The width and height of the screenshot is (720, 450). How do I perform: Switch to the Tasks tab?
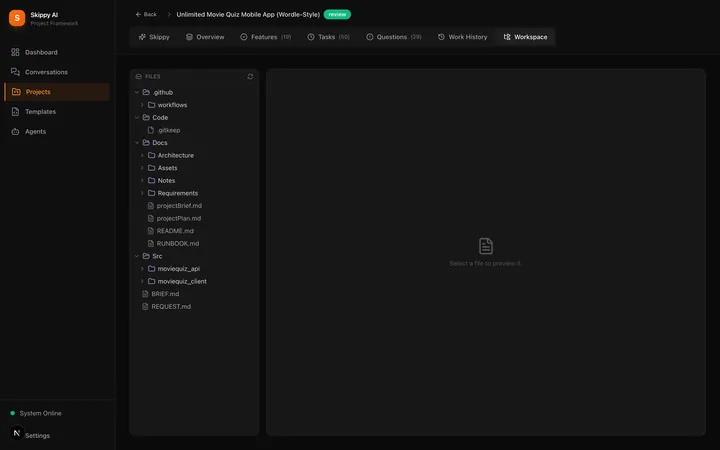click(x=328, y=37)
